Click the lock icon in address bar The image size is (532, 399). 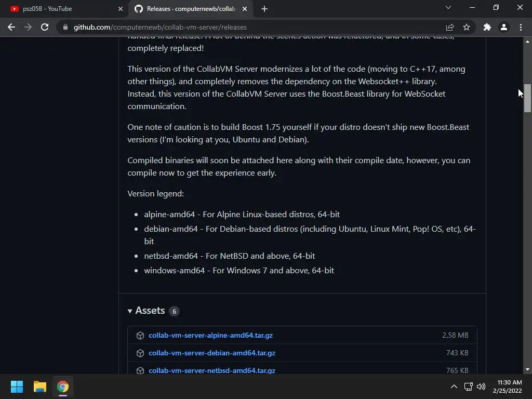pos(65,27)
